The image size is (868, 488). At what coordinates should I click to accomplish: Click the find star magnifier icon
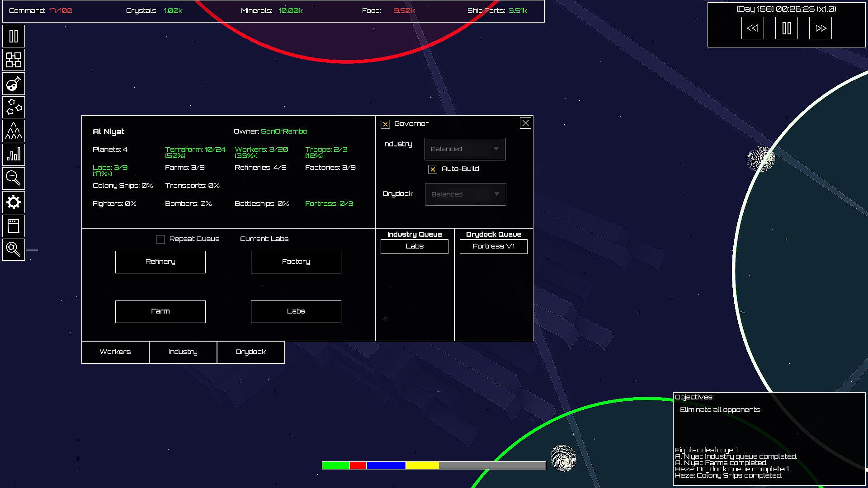[x=14, y=249]
